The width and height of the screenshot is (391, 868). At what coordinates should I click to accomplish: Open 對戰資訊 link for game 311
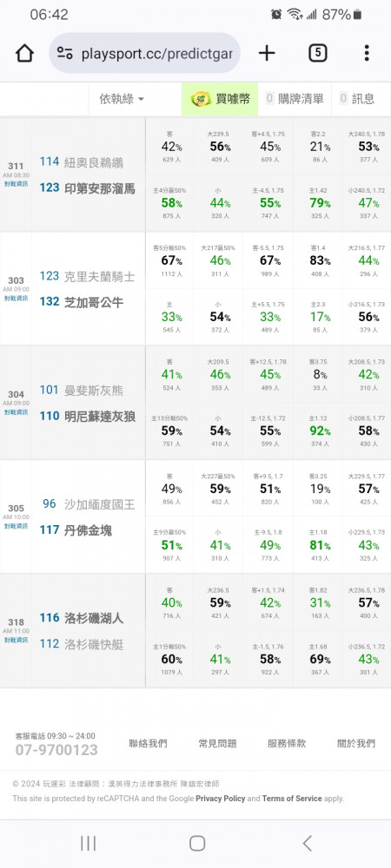pos(16,184)
